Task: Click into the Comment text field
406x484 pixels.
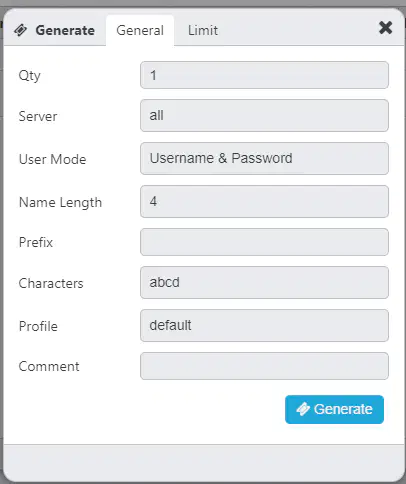Action: (264, 366)
